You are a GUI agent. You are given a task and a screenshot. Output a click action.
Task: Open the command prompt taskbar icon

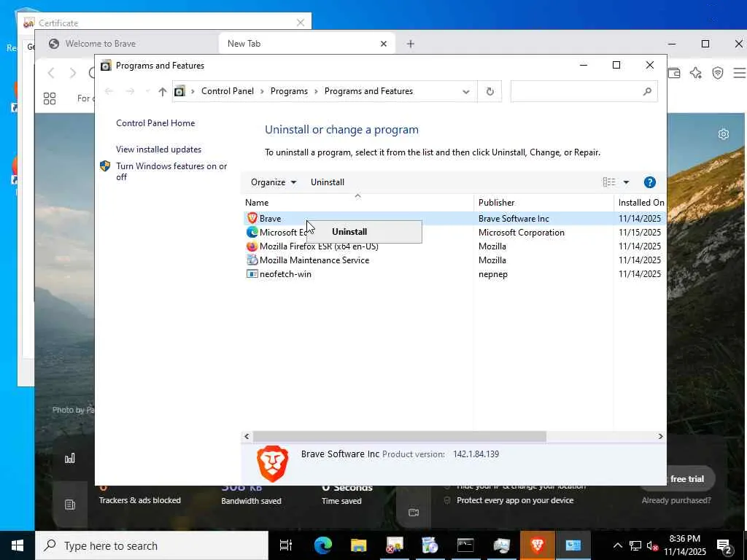tap(465, 545)
